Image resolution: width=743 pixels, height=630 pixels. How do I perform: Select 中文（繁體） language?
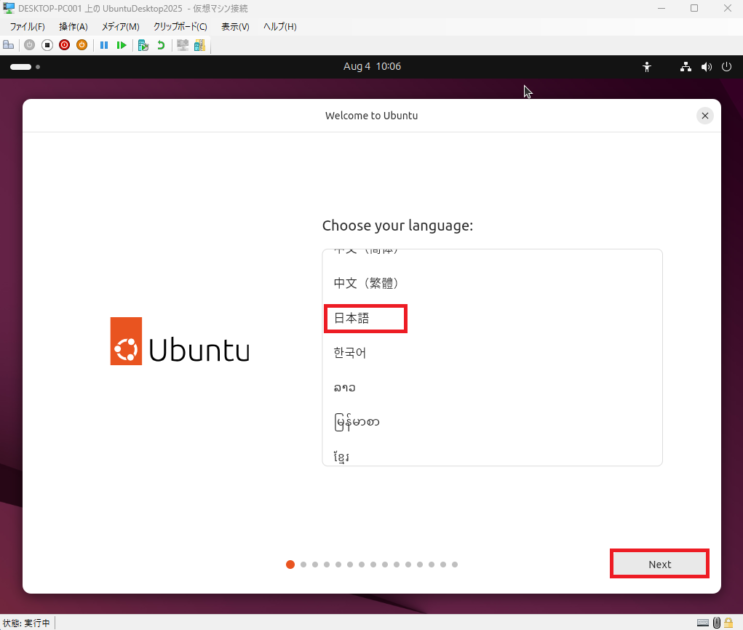(492, 283)
